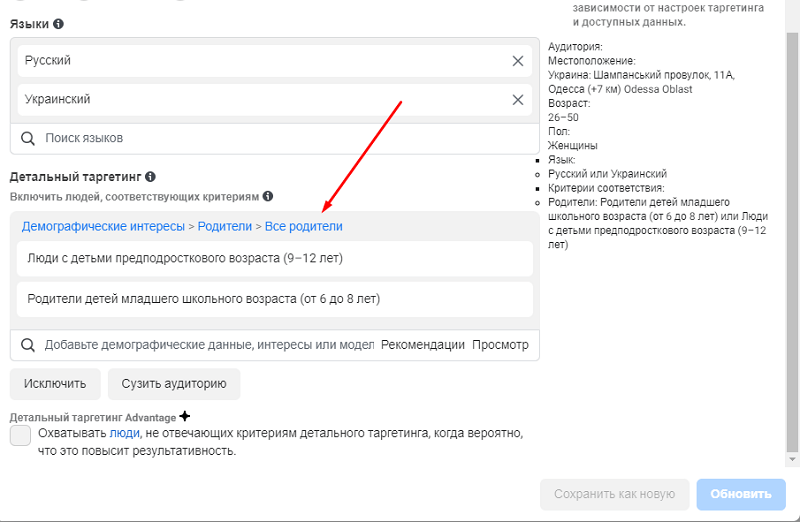The width and height of the screenshot is (800, 522).
Task: Select the Русский language entry text
Action: tap(48, 60)
